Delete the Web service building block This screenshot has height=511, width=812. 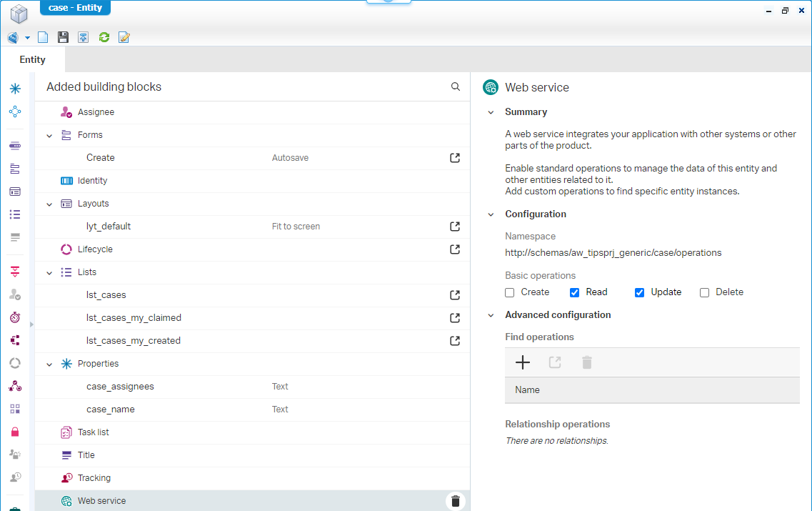point(456,501)
